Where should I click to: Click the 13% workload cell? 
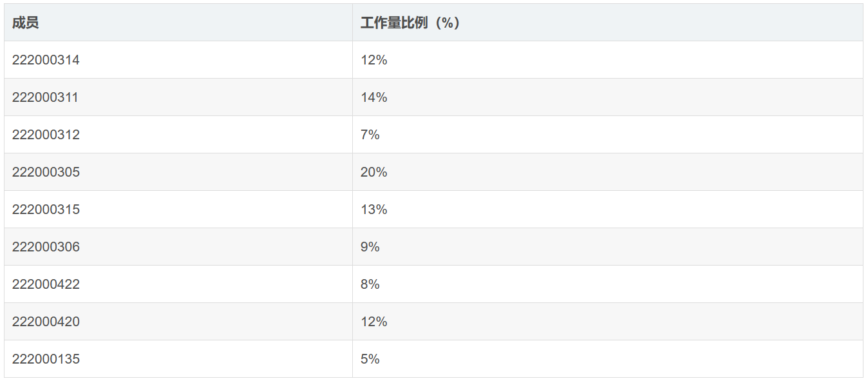pyautogui.click(x=374, y=210)
